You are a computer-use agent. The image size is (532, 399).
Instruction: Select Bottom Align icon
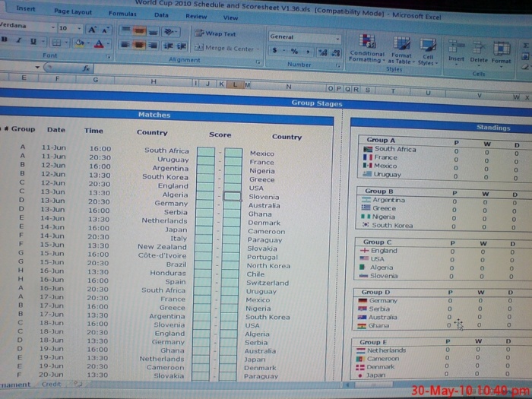click(x=153, y=32)
